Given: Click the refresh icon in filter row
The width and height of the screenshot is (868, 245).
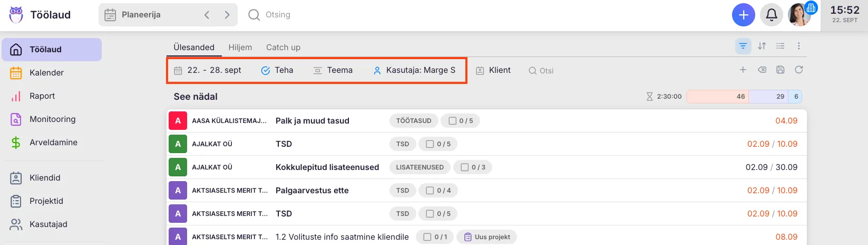Looking at the screenshot, I should pyautogui.click(x=798, y=70).
